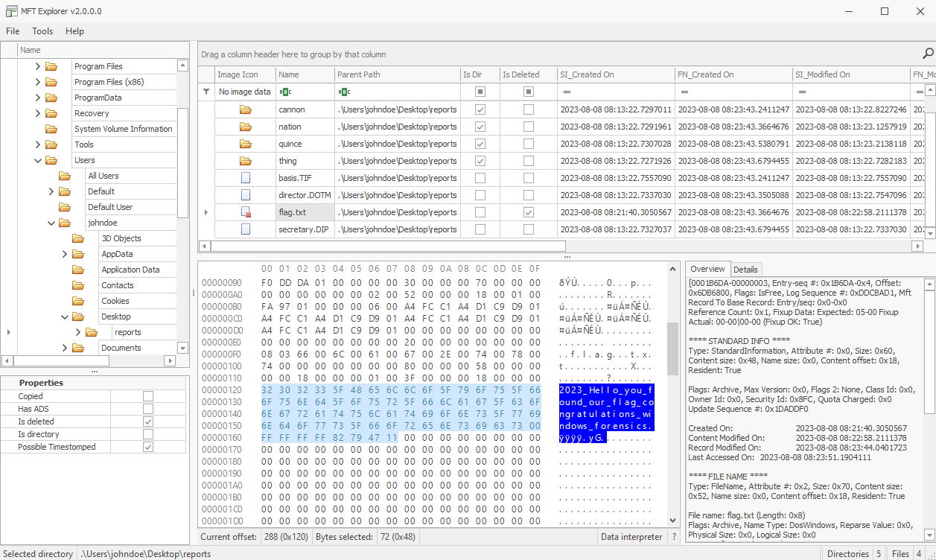The width and height of the screenshot is (936, 560).
Task: Click the director.DOTM file icon
Action: [x=245, y=195]
